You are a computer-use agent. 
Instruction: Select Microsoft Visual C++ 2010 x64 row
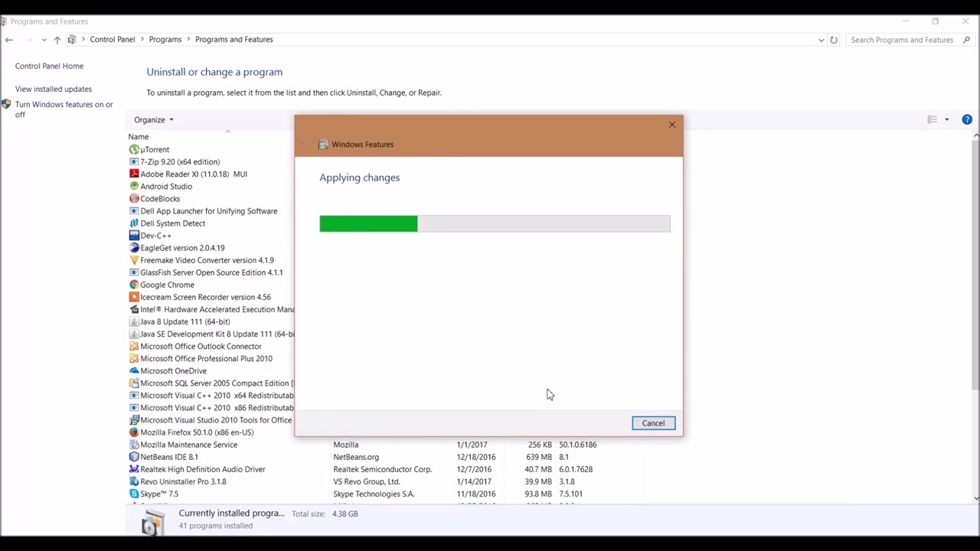pyautogui.click(x=211, y=395)
